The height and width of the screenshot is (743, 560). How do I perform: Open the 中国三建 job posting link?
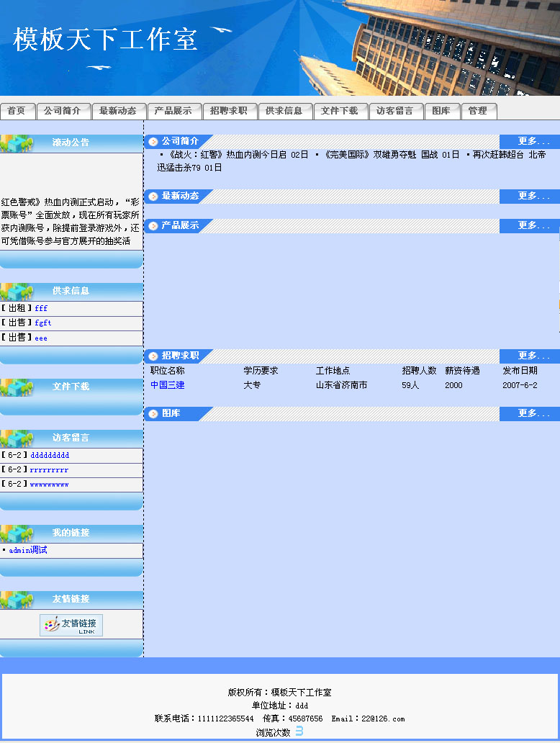pos(167,385)
